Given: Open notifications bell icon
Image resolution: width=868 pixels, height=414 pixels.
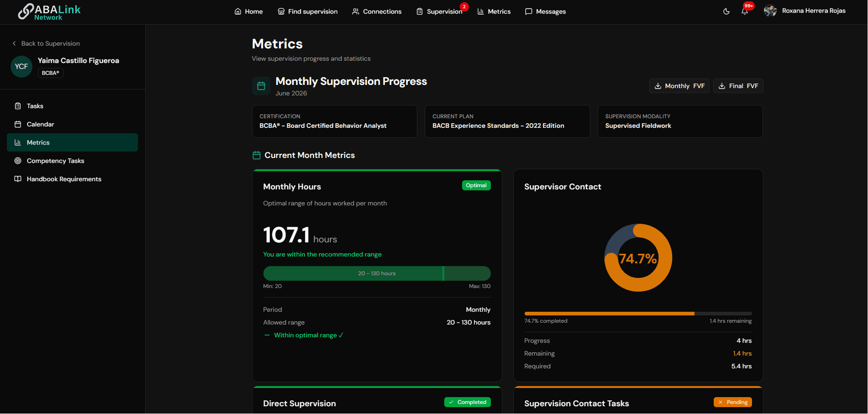Looking at the screenshot, I should (x=745, y=11).
